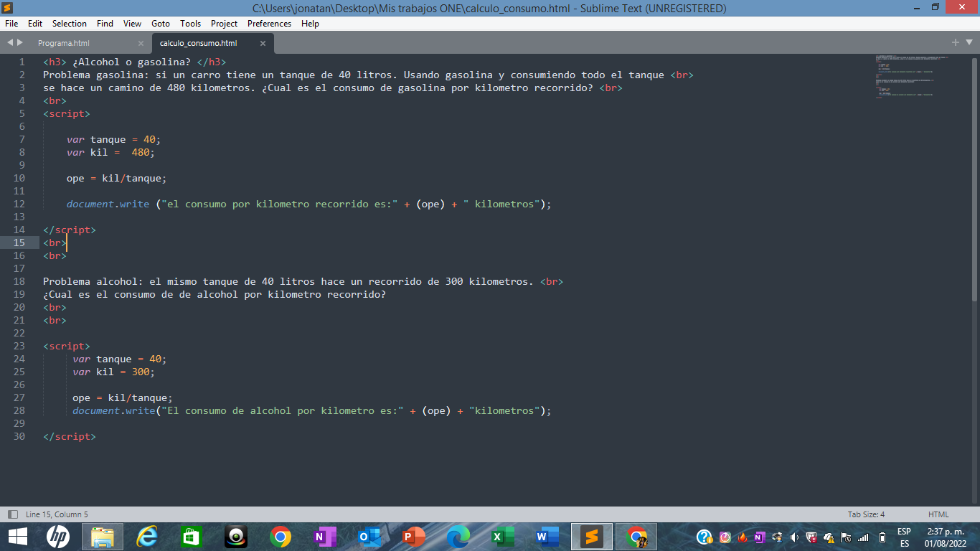Click 'var kil = 480;' code line

[110, 152]
